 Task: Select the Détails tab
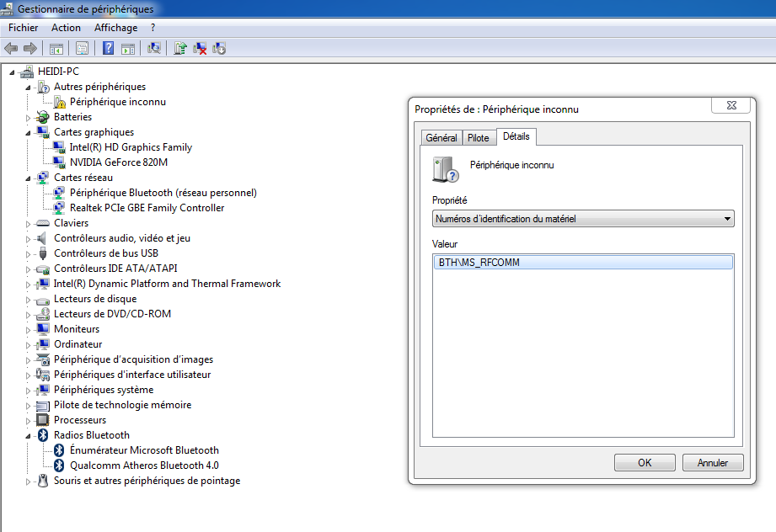[x=516, y=136]
